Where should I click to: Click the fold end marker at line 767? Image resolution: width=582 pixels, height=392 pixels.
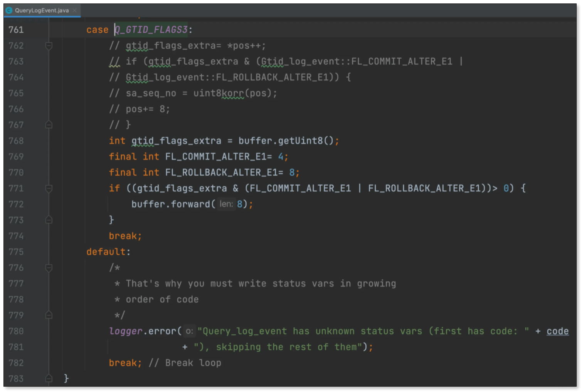[49, 125]
